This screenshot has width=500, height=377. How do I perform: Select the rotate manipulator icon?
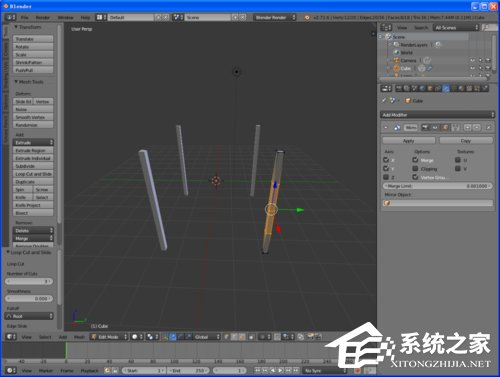(180, 337)
